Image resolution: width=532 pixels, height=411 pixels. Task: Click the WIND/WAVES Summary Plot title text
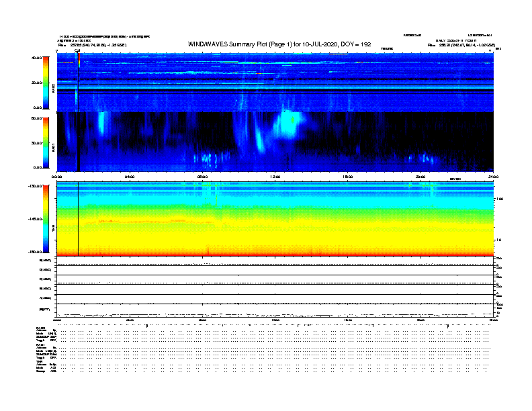click(x=279, y=44)
